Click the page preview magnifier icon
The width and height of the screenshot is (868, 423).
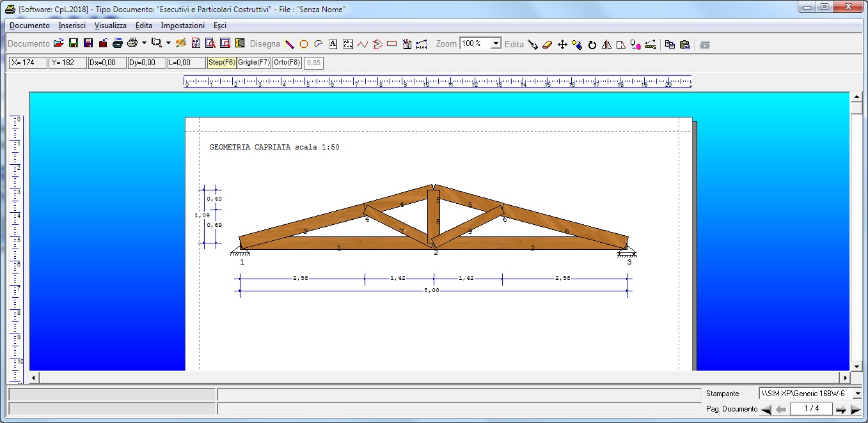(x=210, y=44)
